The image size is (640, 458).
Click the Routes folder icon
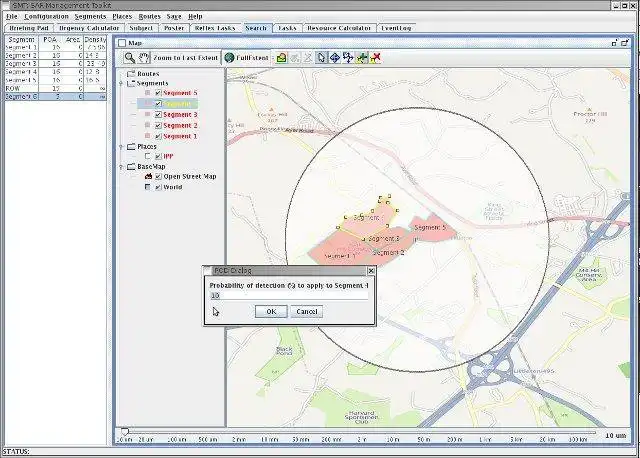click(x=131, y=73)
